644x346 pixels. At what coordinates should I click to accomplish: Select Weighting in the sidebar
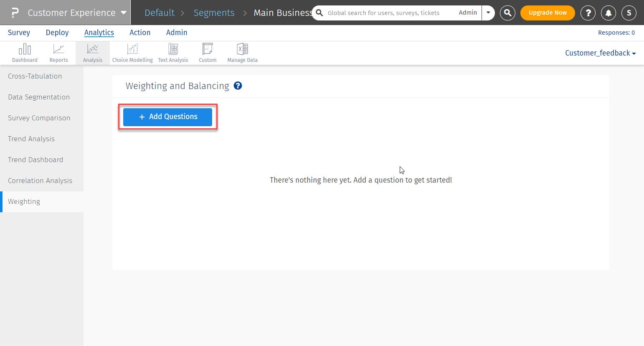42,201
